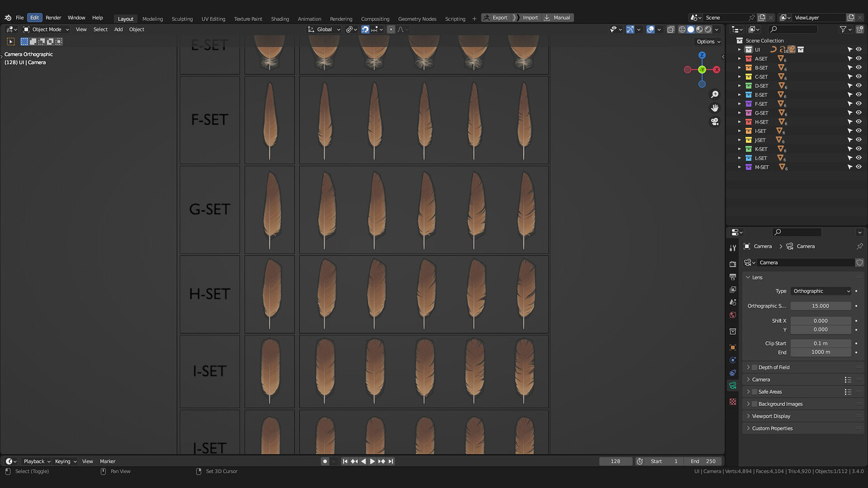Viewport: 868px width, 488px height.
Task: Open the viewport Add menu
Action: [x=119, y=29]
